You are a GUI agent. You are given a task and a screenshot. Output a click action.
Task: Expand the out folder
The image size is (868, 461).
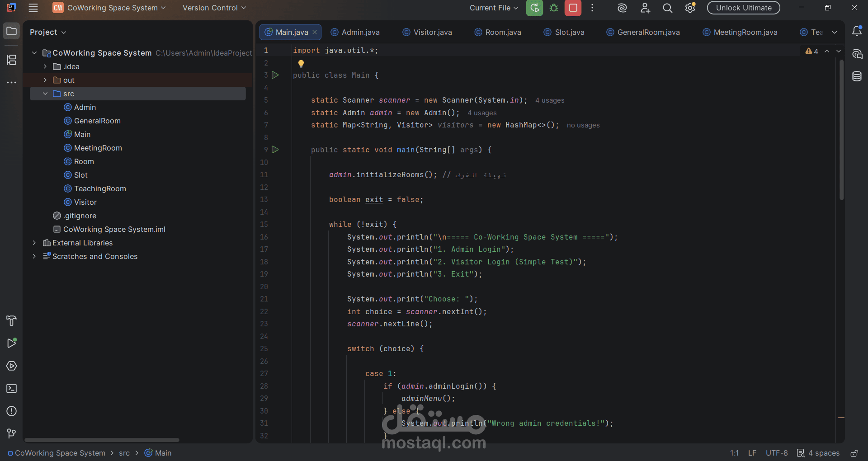tap(45, 80)
